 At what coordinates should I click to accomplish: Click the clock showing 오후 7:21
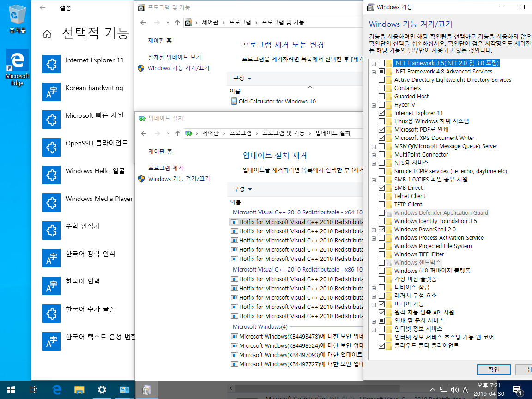coord(489,390)
